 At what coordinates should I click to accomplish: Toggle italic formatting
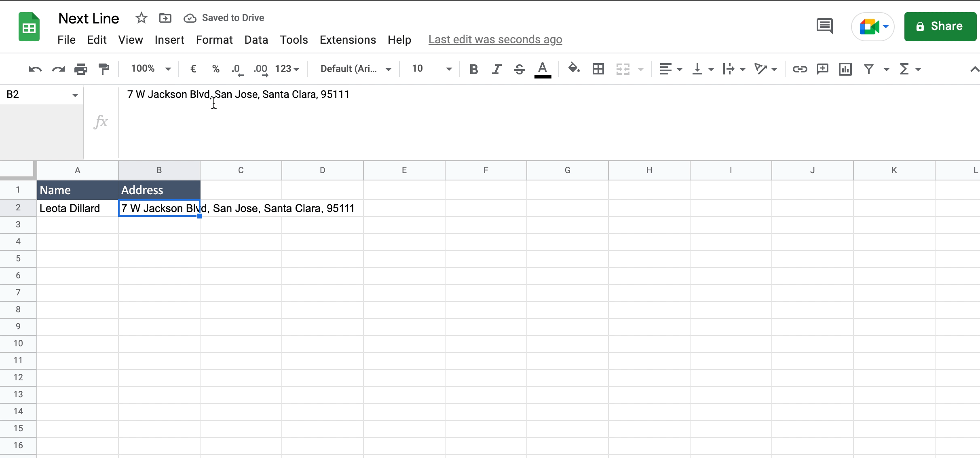click(496, 69)
